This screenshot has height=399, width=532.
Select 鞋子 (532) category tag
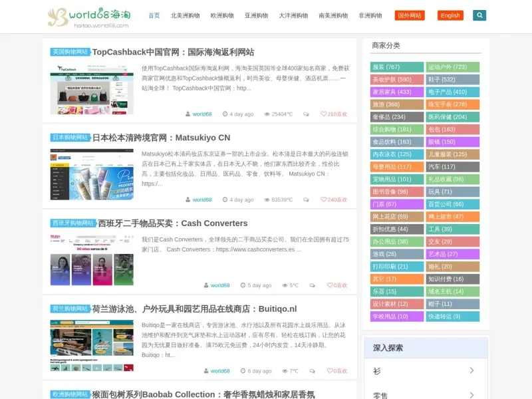(x=453, y=80)
